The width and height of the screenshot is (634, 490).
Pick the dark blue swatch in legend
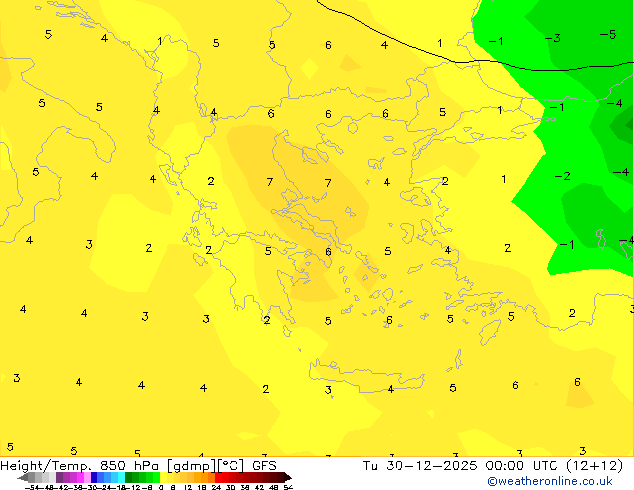[94, 477]
